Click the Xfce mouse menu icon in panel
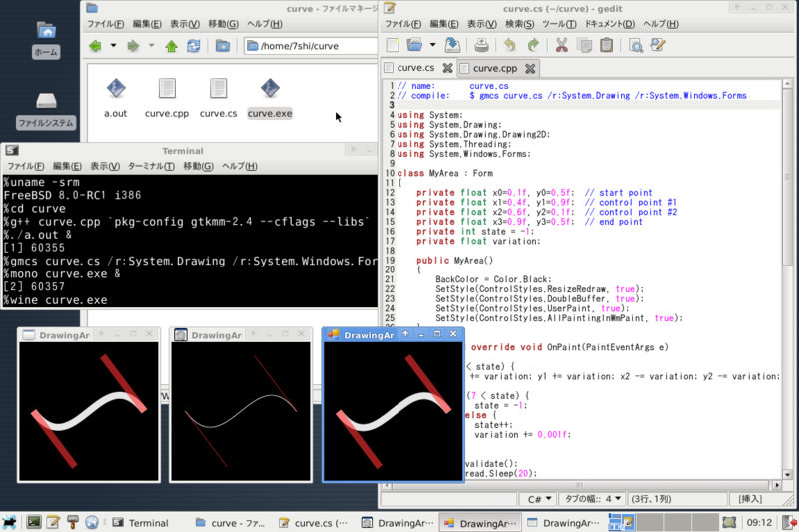 tap(9, 522)
